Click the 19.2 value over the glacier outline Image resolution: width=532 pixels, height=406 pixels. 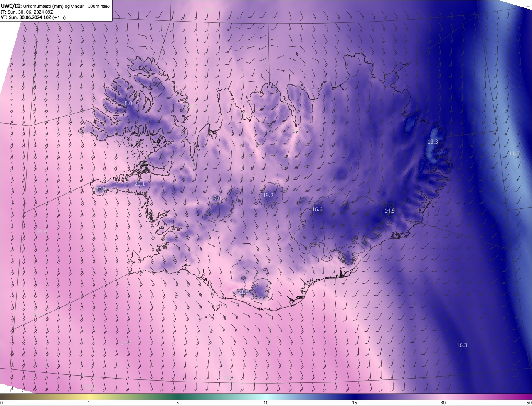click(268, 196)
